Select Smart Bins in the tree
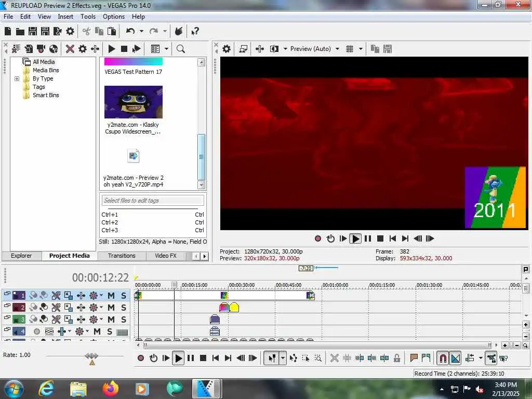Image resolution: width=532 pixels, height=399 pixels. point(46,96)
